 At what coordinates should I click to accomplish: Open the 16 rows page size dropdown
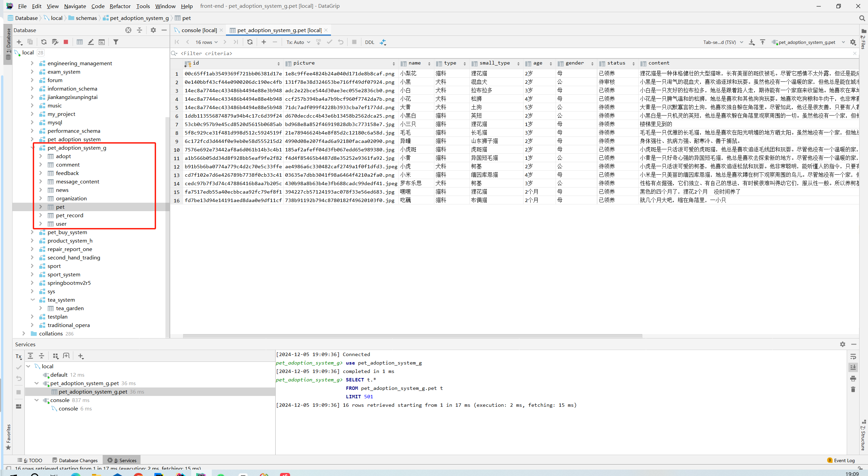[x=206, y=42]
